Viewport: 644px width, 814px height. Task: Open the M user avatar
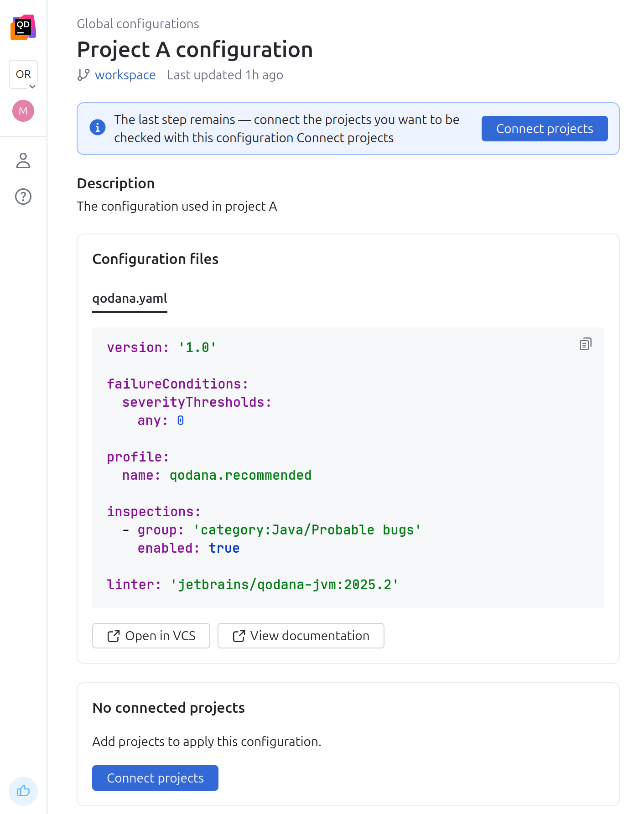coord(23,111)
